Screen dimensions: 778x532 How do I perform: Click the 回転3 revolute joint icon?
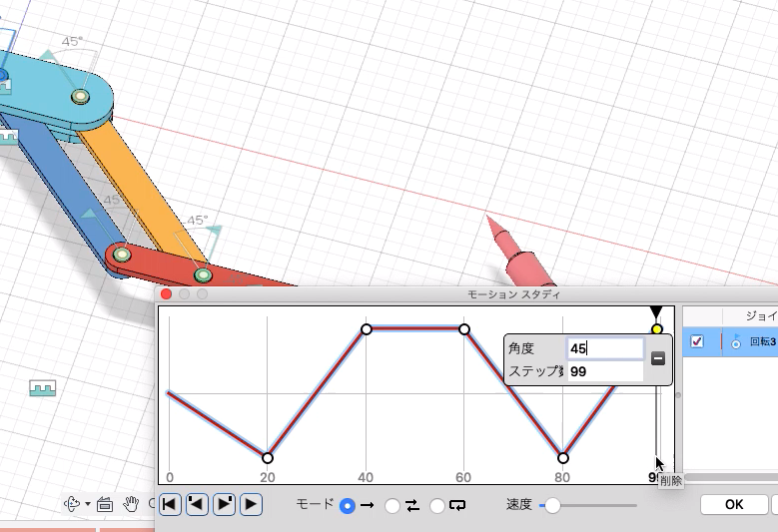(736, 341)
